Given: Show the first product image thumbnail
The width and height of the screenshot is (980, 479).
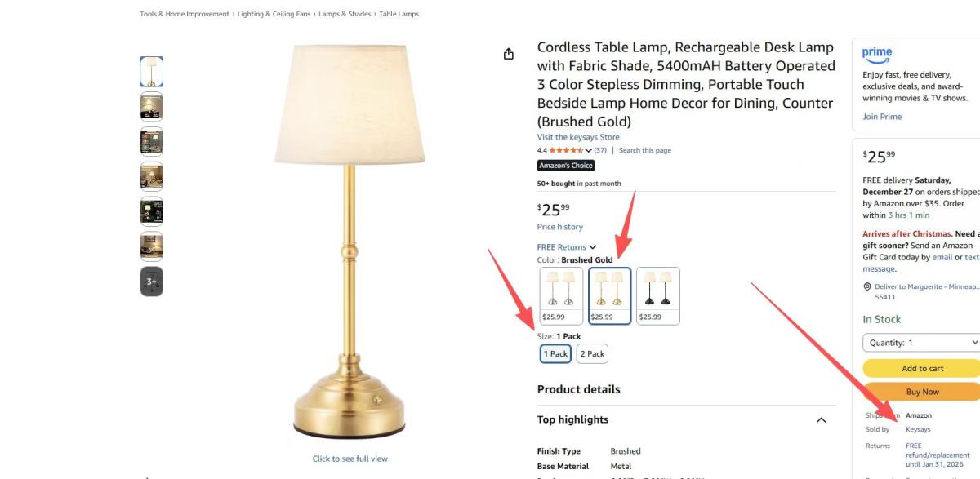Looking at the screenshot, I should [x=151, y=72].
